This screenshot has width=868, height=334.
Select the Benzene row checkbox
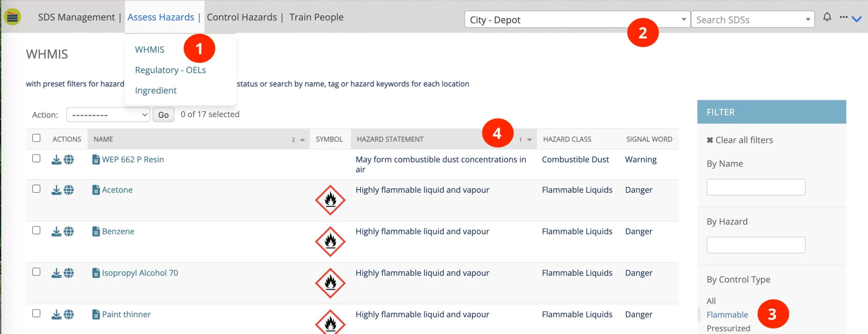coord(36,231)
